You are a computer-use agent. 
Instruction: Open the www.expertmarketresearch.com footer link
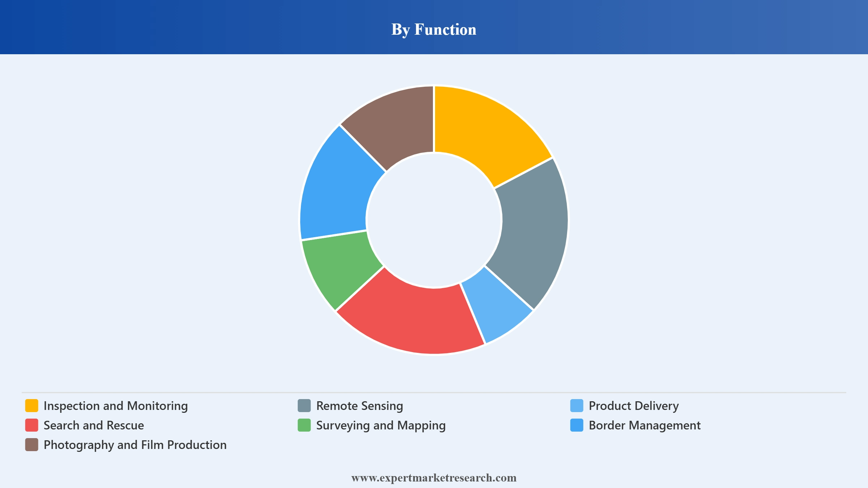434,478
